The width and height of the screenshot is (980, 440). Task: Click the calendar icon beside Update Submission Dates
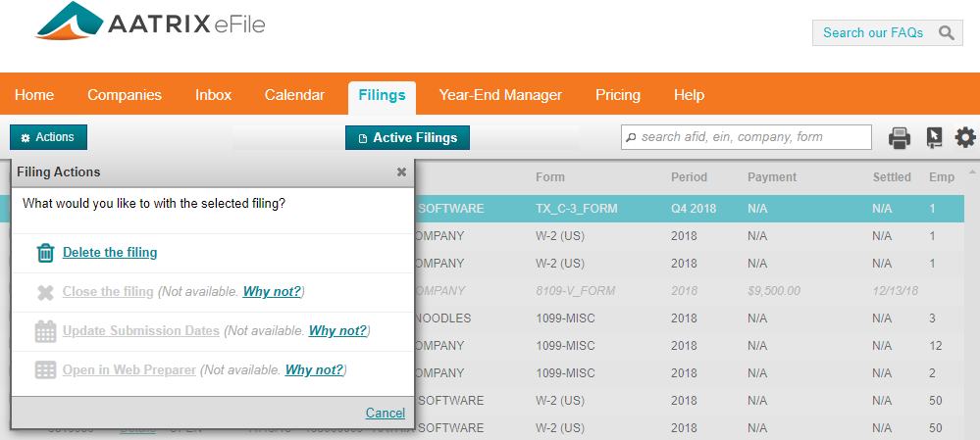tap(45, 331)
